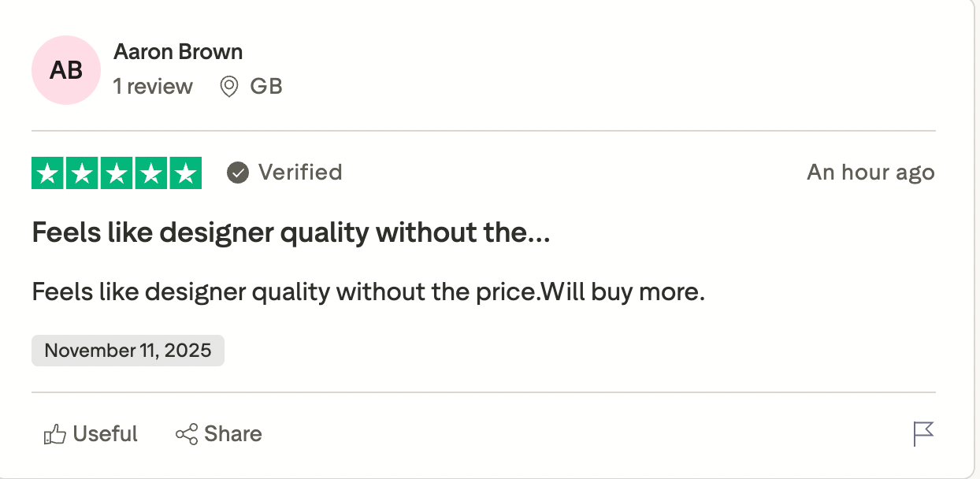Image resolution: width=980 pixels, height=479 pixels.
Task: Click the thumbs-up icon beside Useful
Action: (x=54, y=434)
